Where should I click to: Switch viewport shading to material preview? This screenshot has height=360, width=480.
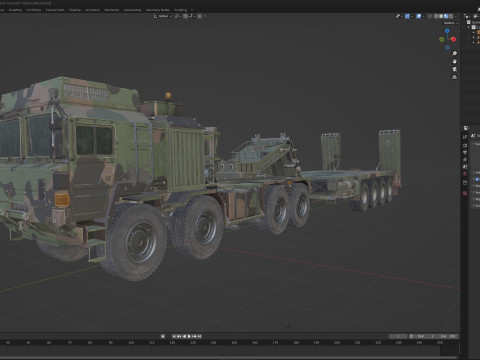[x=446, y=16]
